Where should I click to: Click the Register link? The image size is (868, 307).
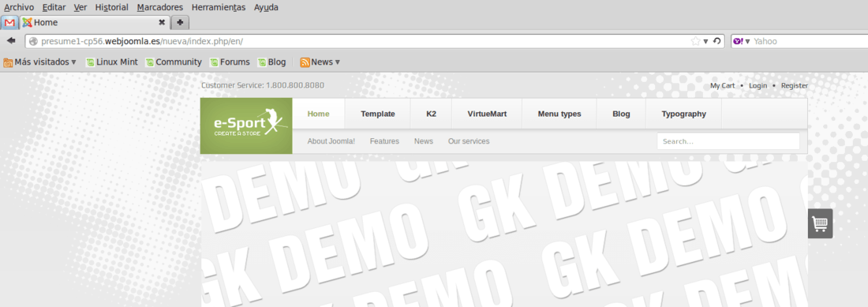pos(795,86)
